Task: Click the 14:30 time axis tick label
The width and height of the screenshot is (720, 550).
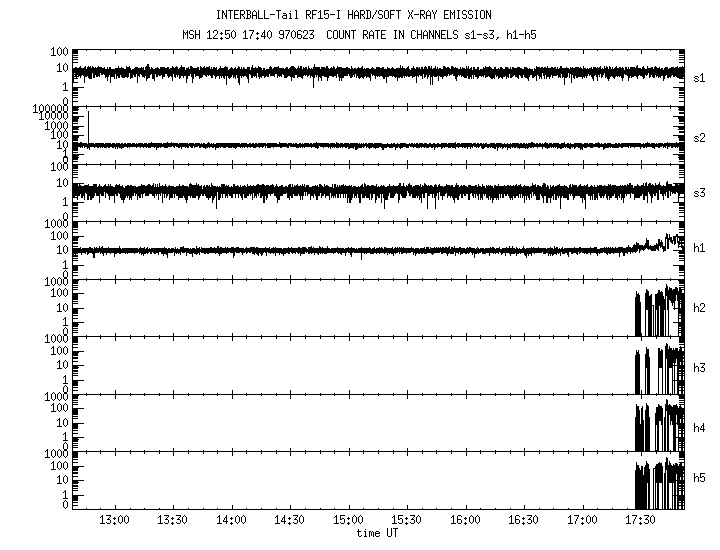Action: pyautogui.click(x=290, y=521)
